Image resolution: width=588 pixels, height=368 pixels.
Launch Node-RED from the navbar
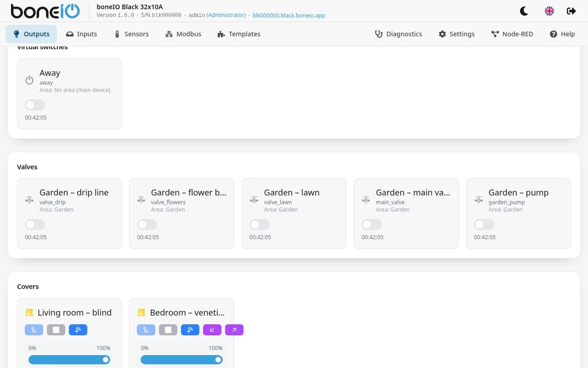[x=512, y=34]
